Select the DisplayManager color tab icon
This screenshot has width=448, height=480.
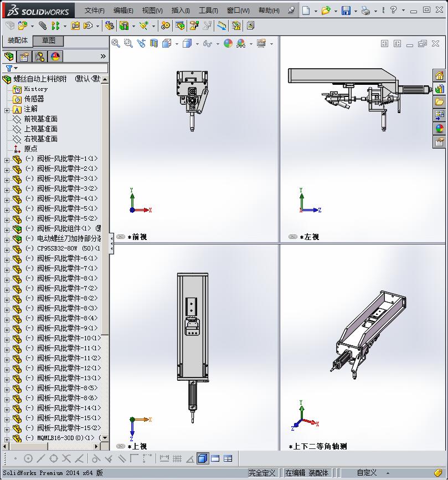tap(55, 57)
